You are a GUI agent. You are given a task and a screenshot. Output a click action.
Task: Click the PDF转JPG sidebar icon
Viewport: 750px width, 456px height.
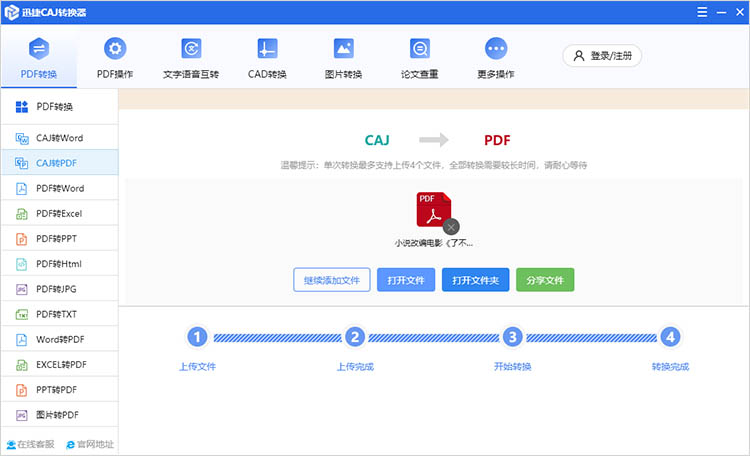click(22, 289)
